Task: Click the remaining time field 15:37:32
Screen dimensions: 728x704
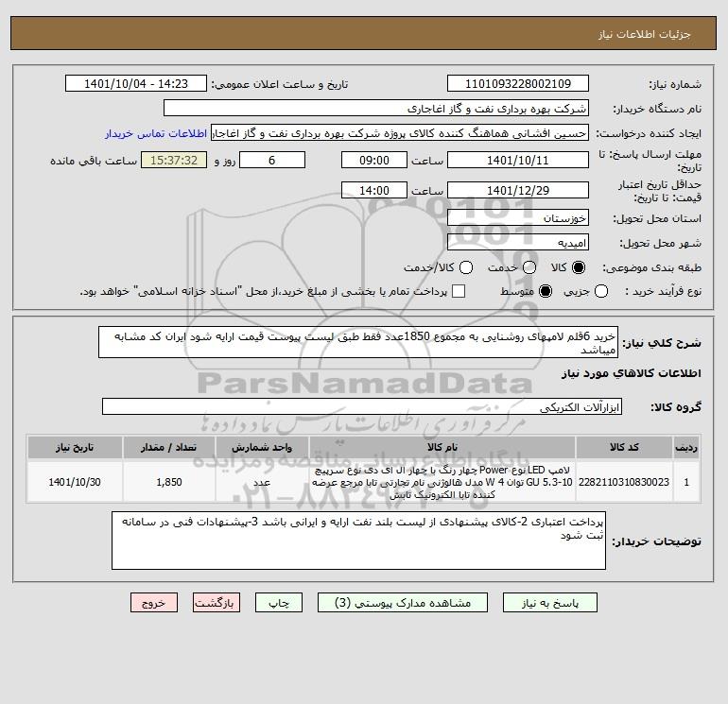Action: (x=174, y=160)
